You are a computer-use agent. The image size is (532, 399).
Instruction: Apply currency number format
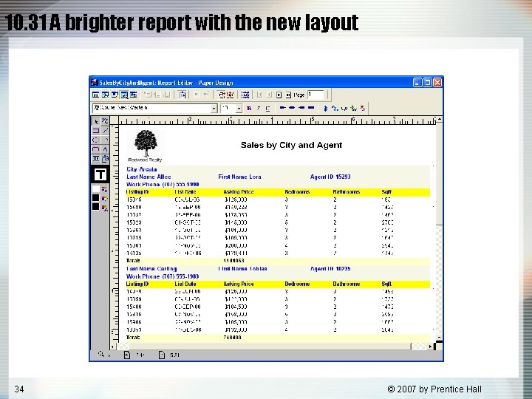[325, 108]
